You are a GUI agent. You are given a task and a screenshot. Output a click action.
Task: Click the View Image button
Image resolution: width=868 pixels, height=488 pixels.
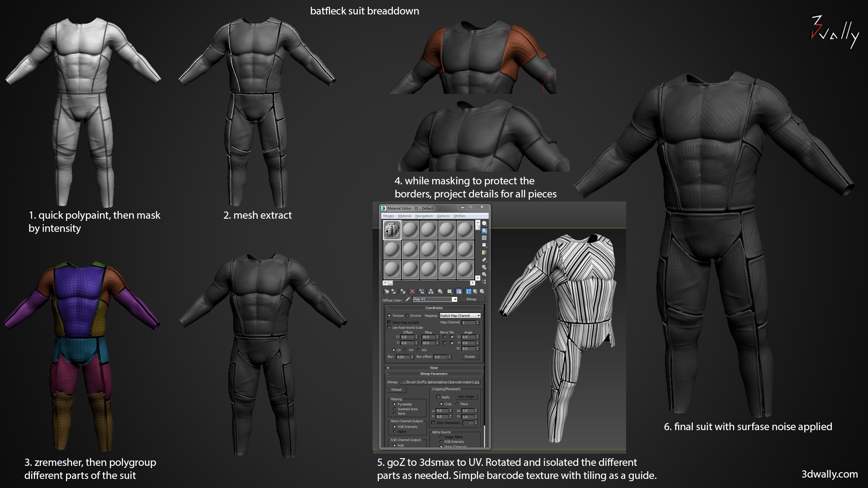467,397
